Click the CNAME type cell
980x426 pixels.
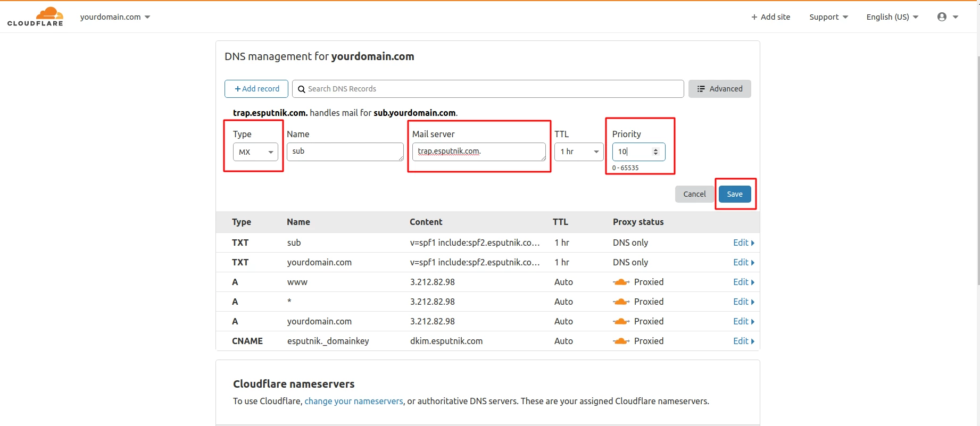247,341
